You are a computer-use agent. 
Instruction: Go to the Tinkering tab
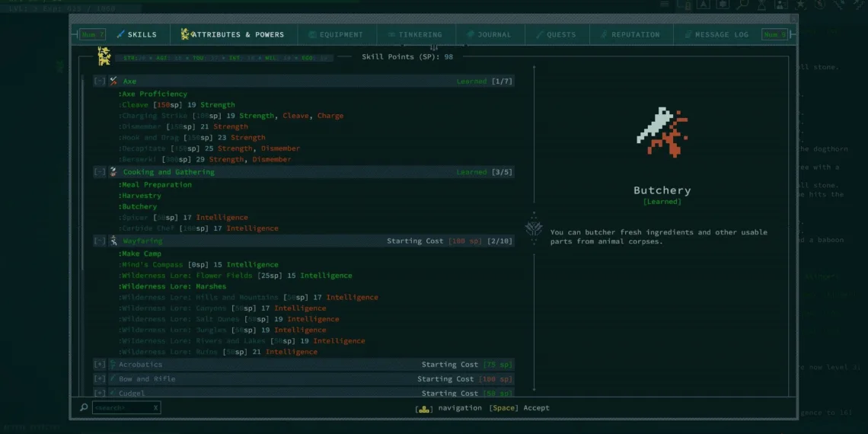(x=416, y=34)
